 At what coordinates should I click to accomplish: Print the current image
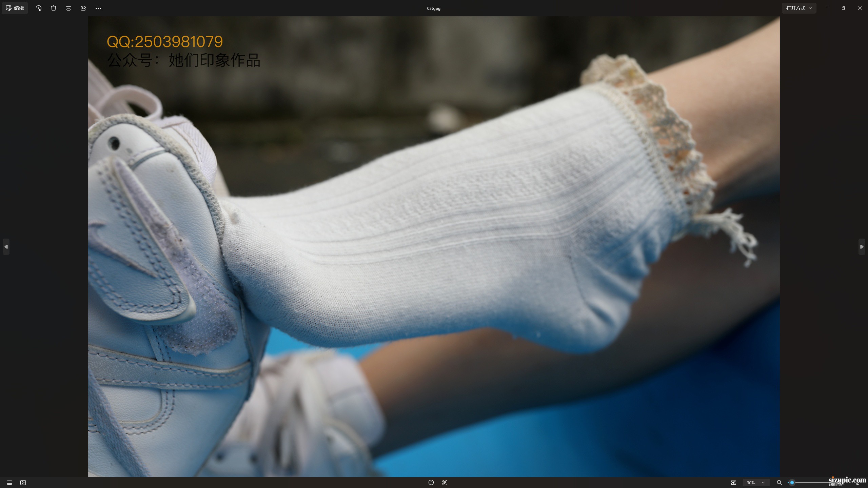pos(68,8)
